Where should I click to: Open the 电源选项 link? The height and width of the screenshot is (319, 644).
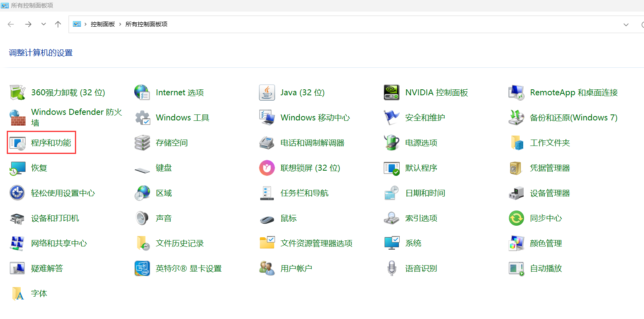421,143
